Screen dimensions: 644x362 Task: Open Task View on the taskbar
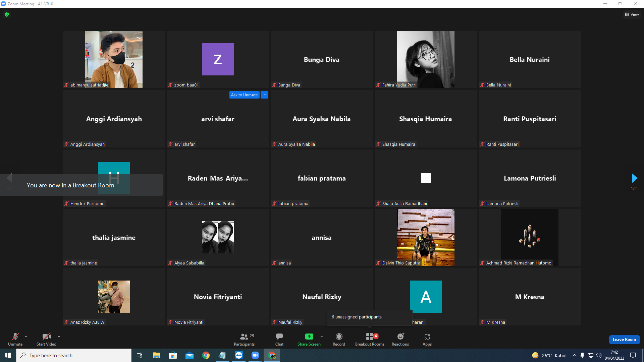[140, 355]
